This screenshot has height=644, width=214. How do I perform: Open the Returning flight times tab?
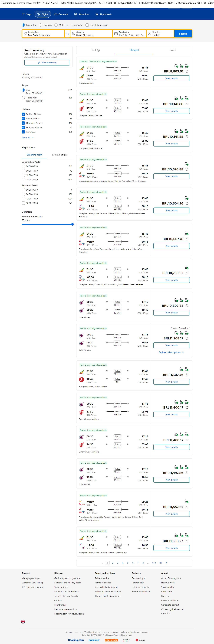coord(60,155)
